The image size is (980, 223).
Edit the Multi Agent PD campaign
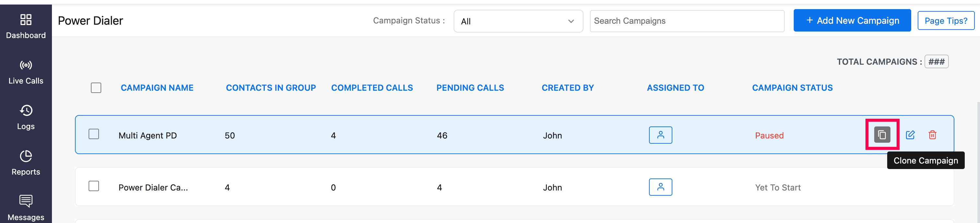click(x=910, y=135)
